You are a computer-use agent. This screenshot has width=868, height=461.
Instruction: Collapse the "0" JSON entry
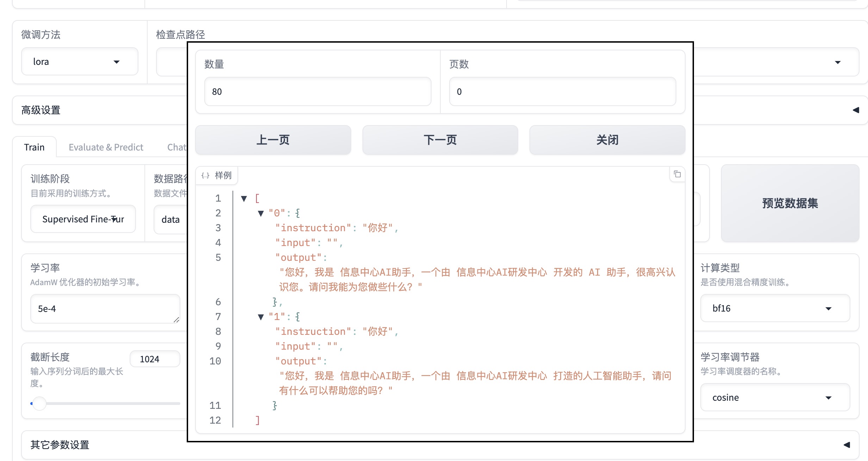click(x=261, y=213)
